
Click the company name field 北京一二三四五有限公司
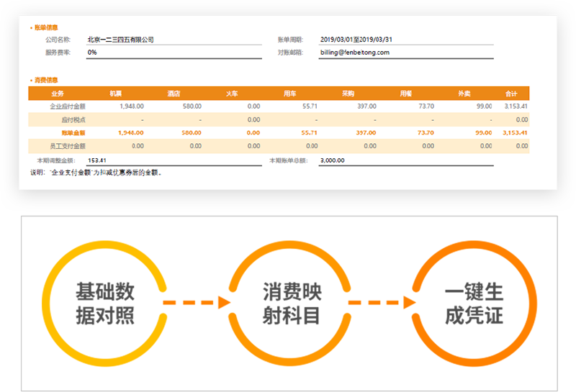120,40
